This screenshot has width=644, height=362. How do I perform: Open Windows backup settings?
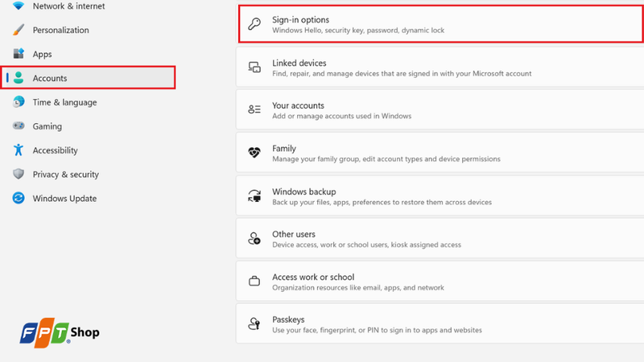click(440, 195)
